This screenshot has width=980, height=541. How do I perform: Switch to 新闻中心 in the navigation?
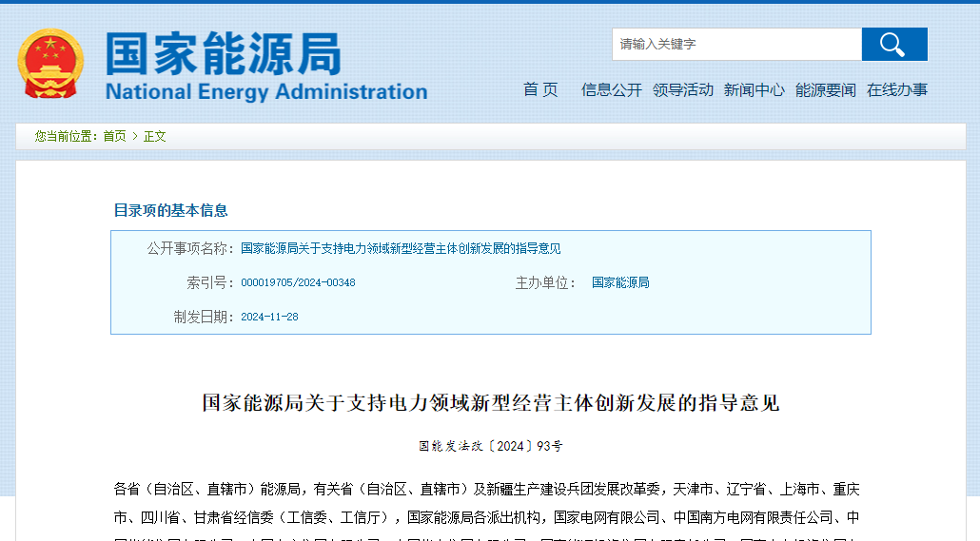(x=755, y=89)
